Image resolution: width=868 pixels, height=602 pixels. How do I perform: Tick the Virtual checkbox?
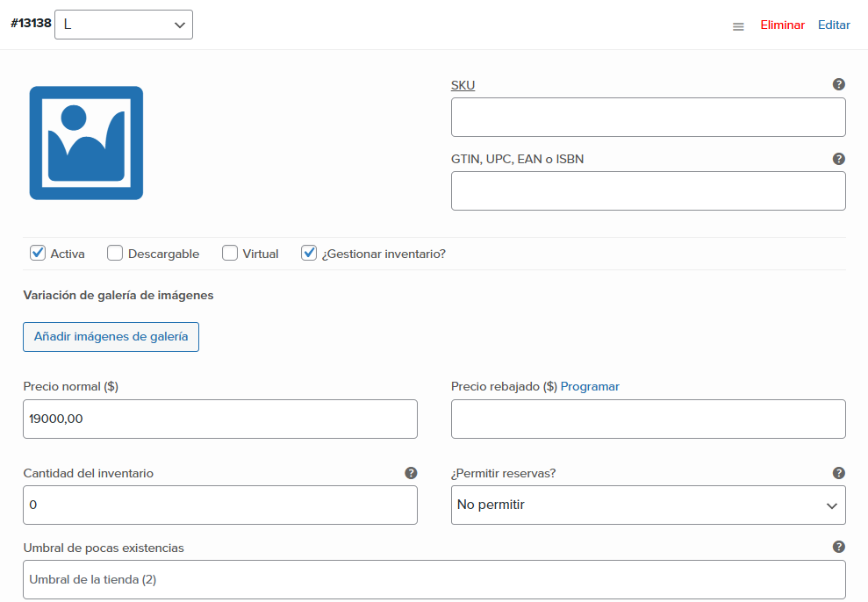(230, 253)
